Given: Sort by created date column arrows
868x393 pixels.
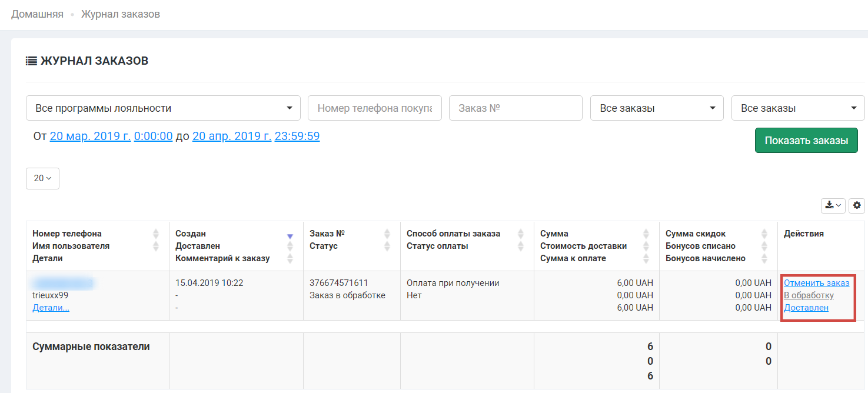Looking at the screenshot, I should 290,235.
